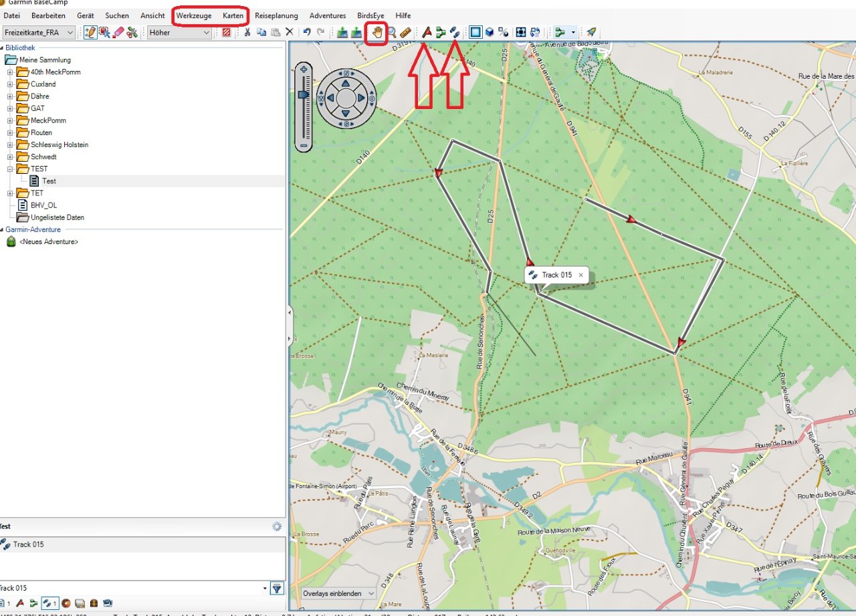
Task: Toggle the 2D map view button
Action: (x=475, y=32)
